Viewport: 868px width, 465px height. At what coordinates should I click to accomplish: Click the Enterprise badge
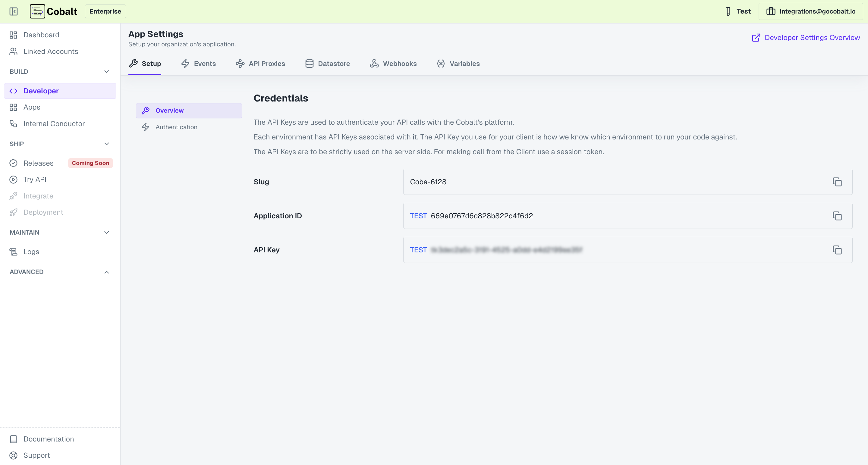click(x=105, y=11)
